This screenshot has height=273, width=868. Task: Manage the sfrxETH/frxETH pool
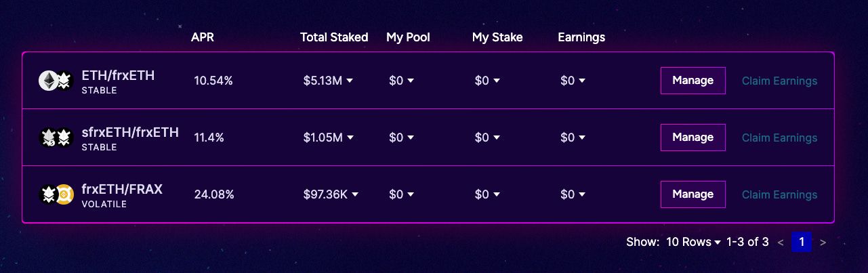(693, 138)
